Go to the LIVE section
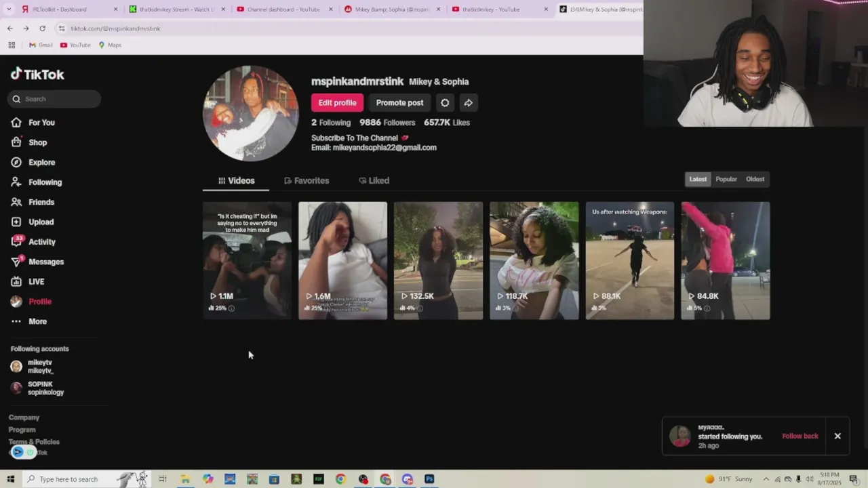 [28, 281]
